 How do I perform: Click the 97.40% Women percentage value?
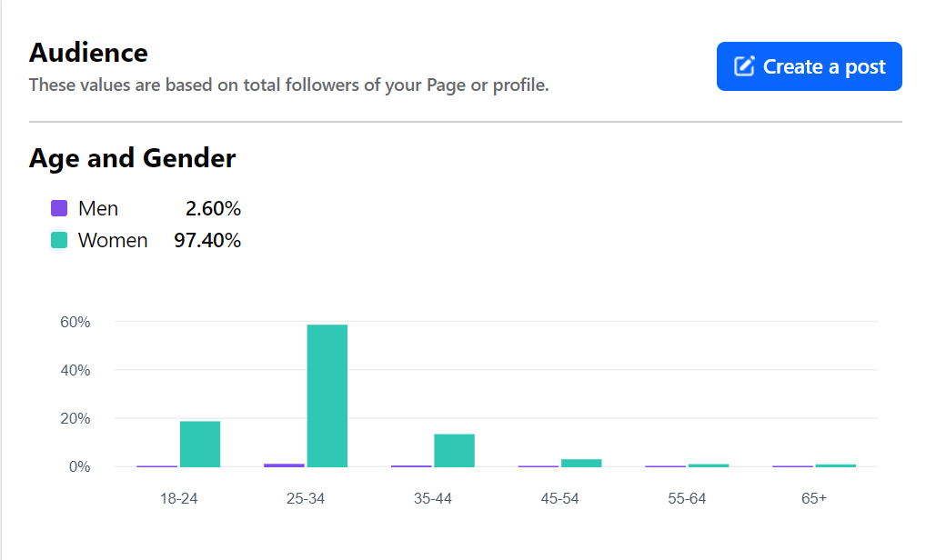click(x=207, y=241)
